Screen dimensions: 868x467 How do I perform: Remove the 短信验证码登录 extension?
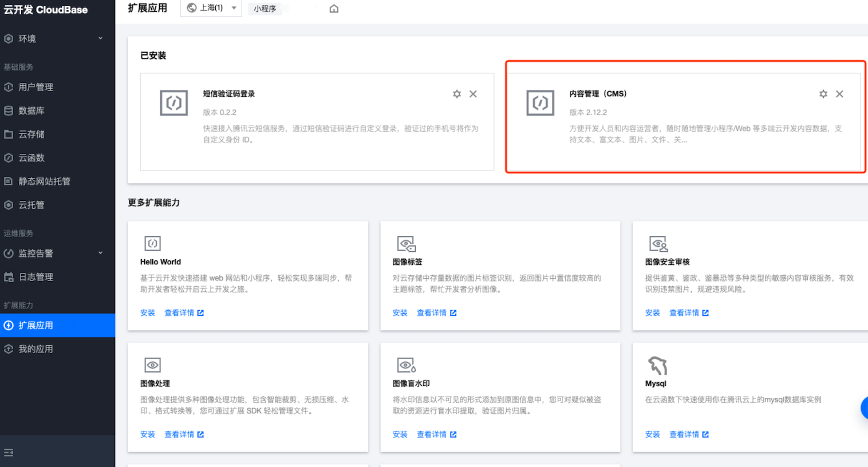coord(473,94)
